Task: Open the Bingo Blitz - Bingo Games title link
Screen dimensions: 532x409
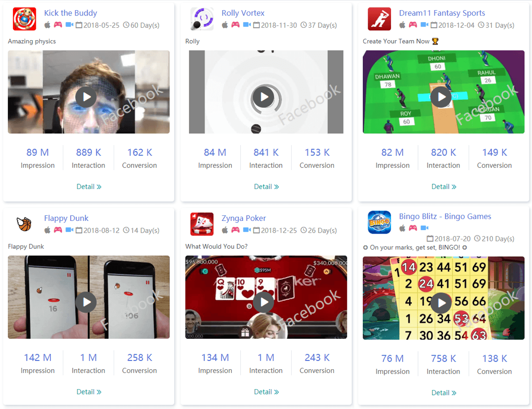Action: [445, 216]
